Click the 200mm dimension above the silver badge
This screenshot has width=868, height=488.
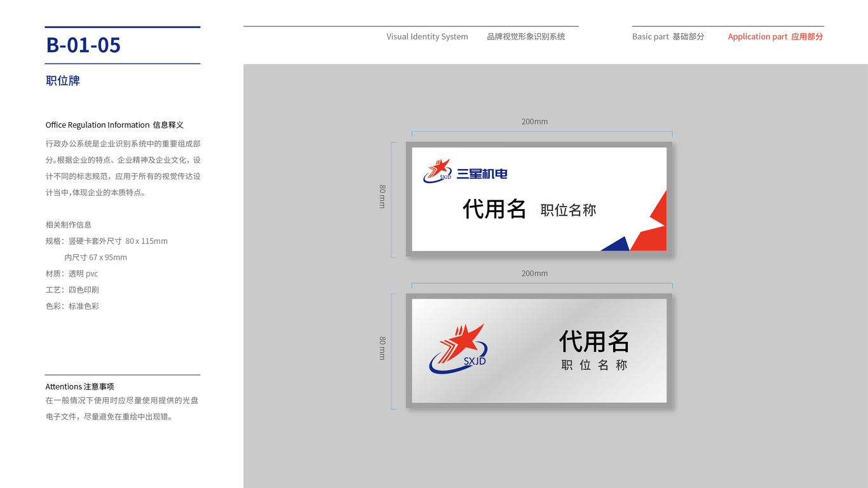[534, 273]
